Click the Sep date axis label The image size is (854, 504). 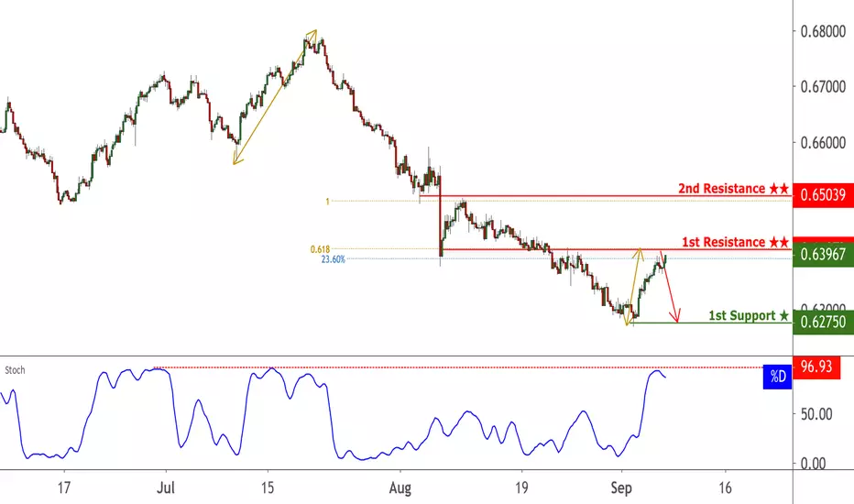[x=621, y=488]
